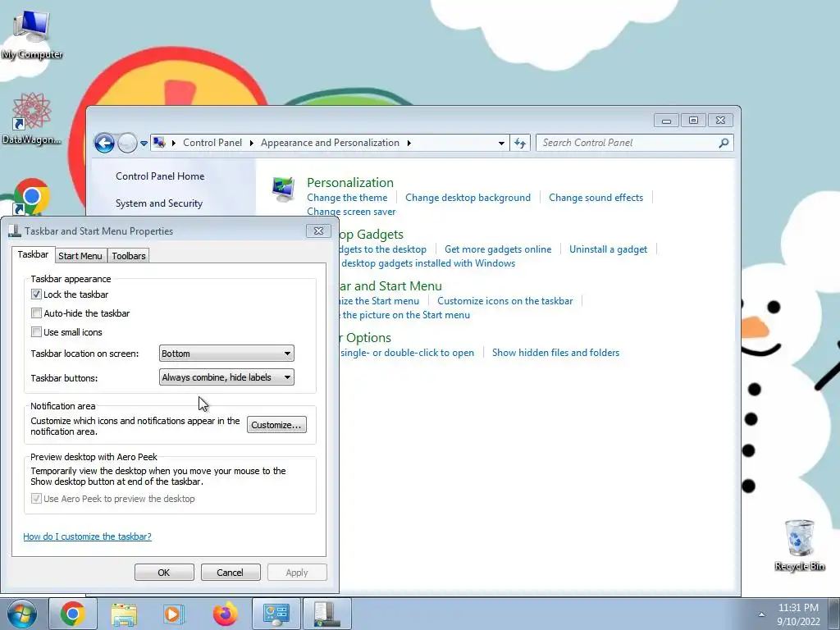This screenshot has height=630, width=840.
Task: Open recent pages dropdown next to Forward
Action: coord(144,144)
